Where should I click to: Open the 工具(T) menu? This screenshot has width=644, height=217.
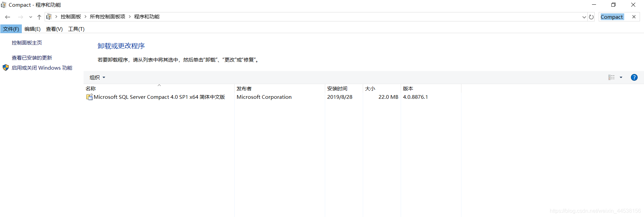[x=77, y=29]
